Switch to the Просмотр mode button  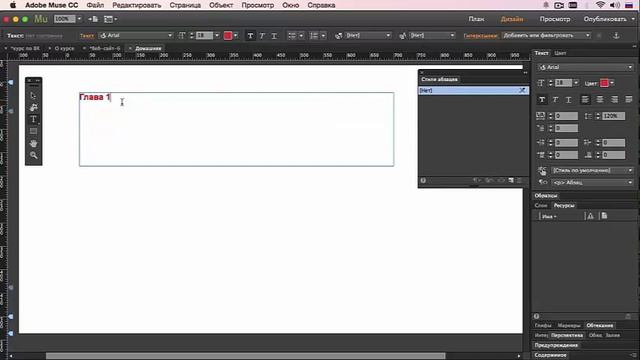pyautogui.click(x=555, y=19)
